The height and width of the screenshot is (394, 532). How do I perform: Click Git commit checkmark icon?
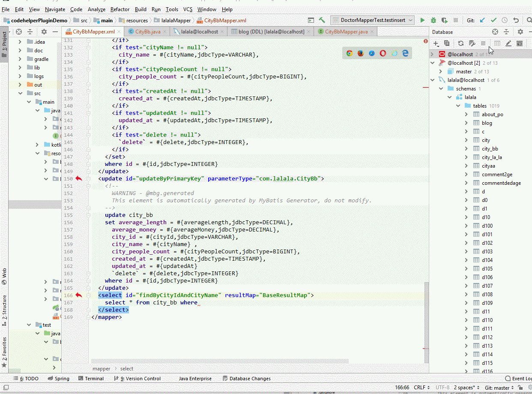[x=493, y=20]
